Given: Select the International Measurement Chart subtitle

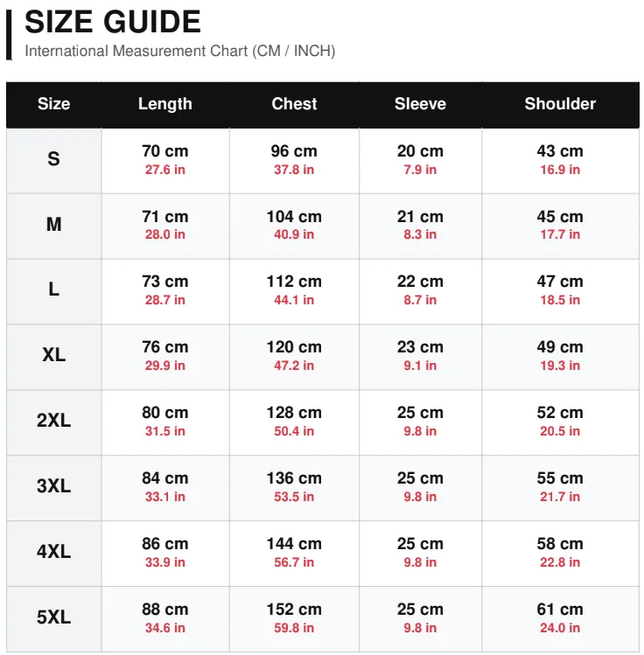Looking at the screenshot, I should [x=179, y=51].
